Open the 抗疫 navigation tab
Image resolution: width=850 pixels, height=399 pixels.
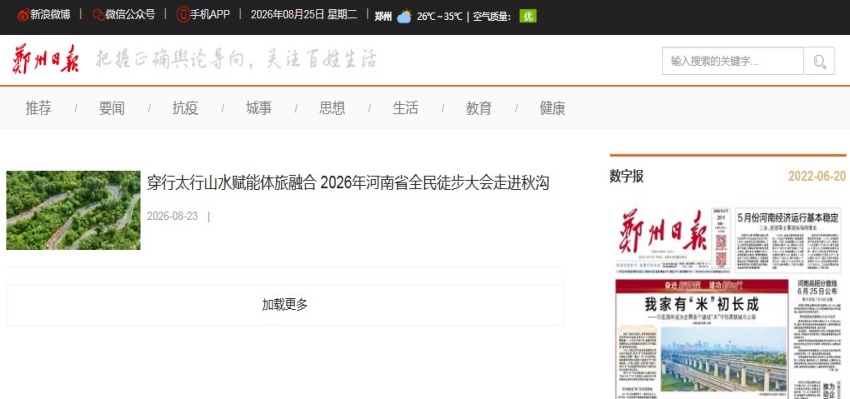point(185,108)
